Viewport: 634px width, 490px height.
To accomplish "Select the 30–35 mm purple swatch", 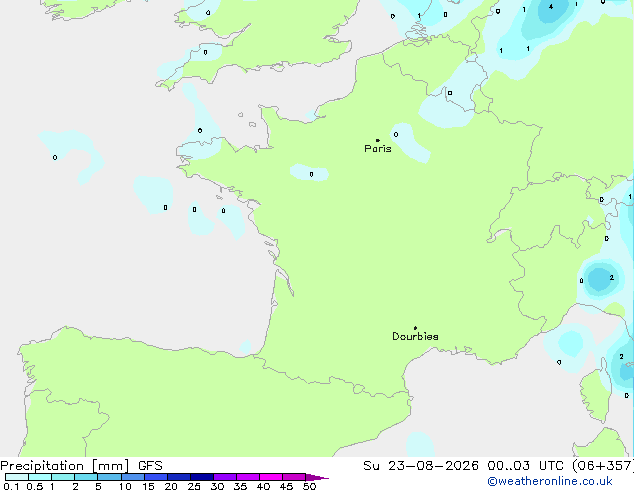I will point(224,477).
